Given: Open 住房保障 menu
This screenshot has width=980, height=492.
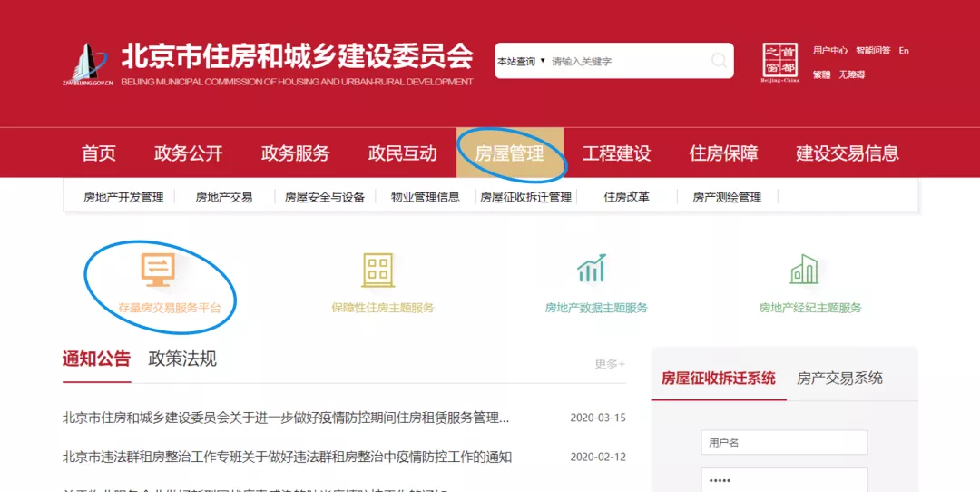Looking at the screenshot, I should (x=723, y=153).
